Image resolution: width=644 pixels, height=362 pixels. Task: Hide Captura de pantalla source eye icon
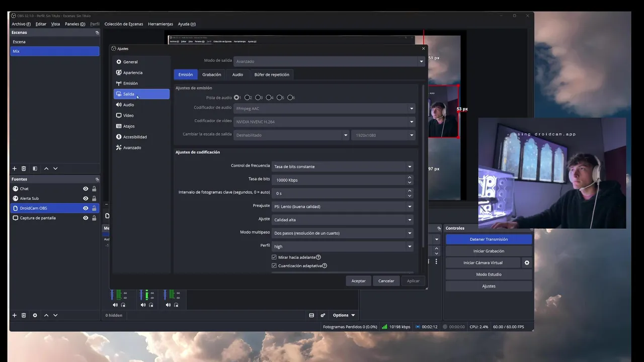[x=86, y=218]
